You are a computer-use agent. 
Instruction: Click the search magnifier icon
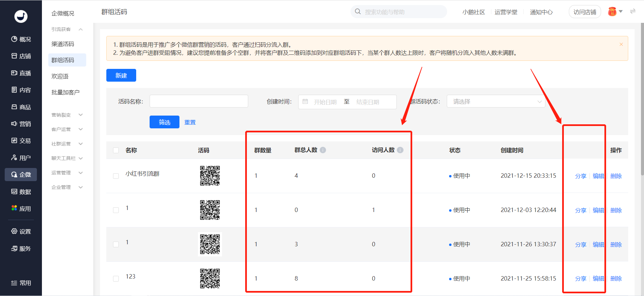point(358,12)
